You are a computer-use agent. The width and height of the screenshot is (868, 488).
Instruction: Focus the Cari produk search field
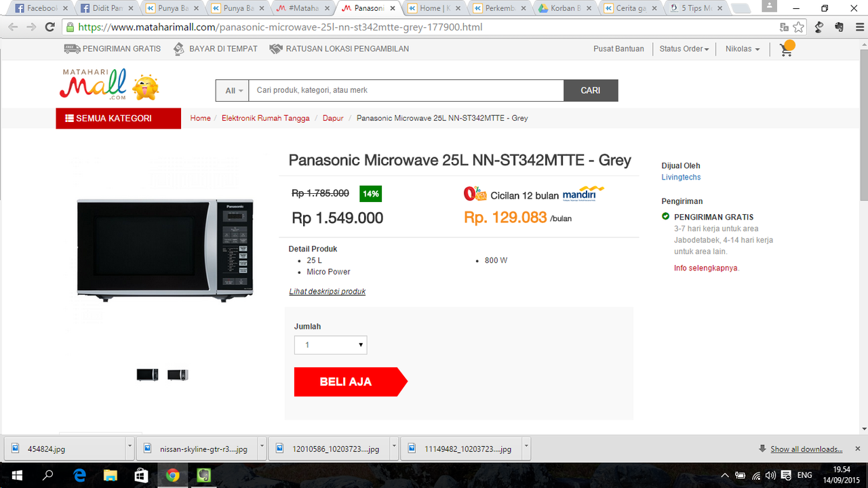pos(406,90)
